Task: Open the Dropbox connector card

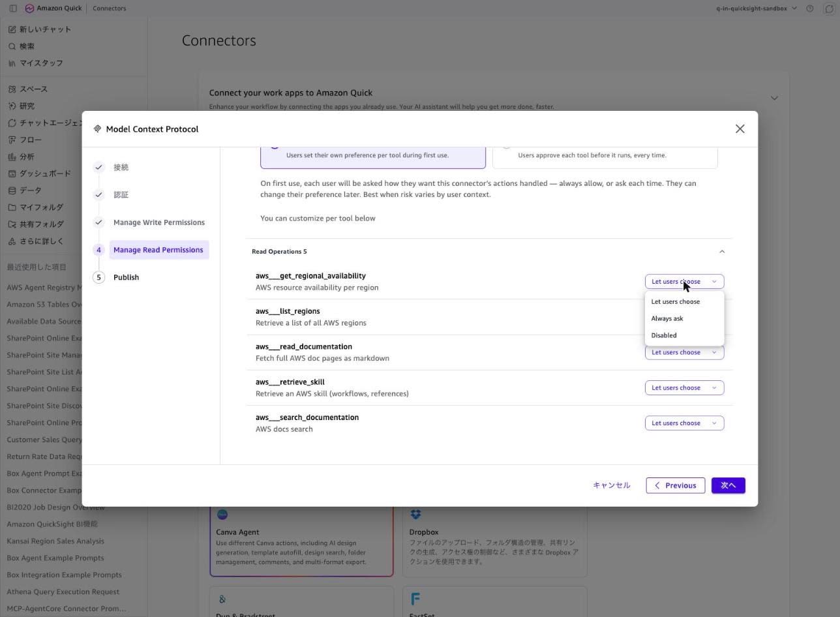Action: 494,541
